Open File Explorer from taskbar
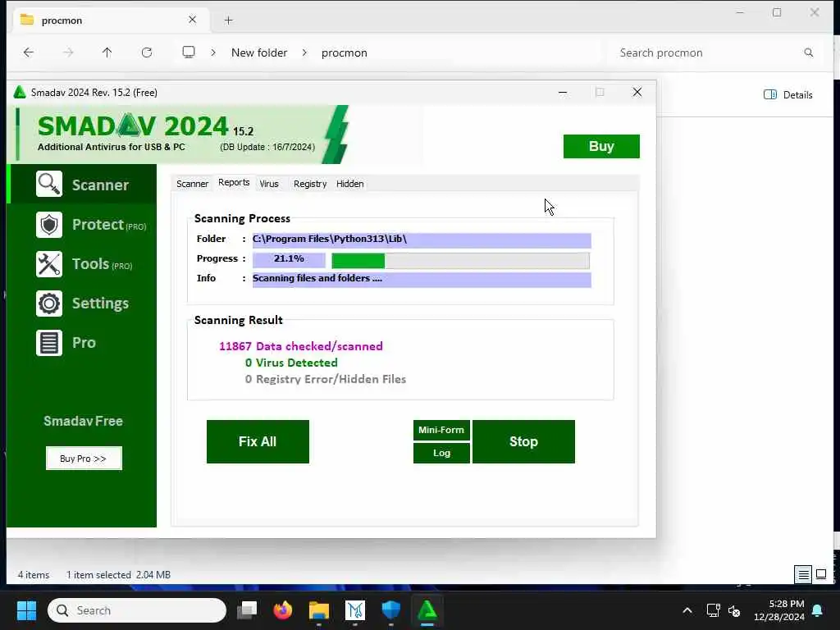 319,610
